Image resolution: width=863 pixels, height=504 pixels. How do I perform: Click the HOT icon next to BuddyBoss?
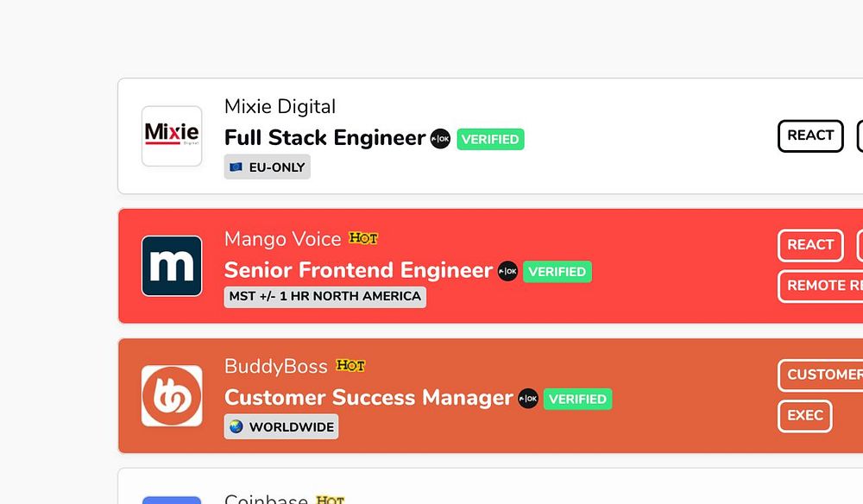(350, 366)
